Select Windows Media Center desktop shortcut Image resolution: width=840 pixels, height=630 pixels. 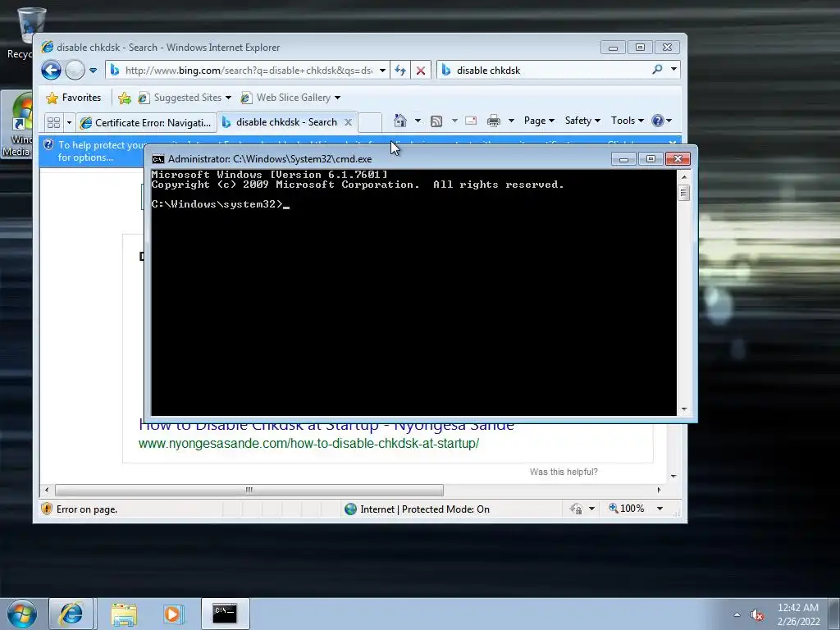(x=17, y=125)
